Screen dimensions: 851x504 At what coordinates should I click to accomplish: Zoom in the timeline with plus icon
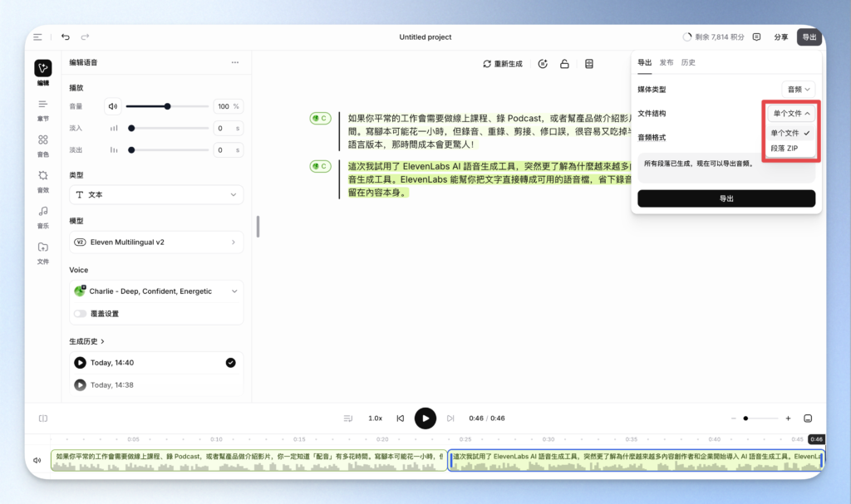(x=788, y=418)
